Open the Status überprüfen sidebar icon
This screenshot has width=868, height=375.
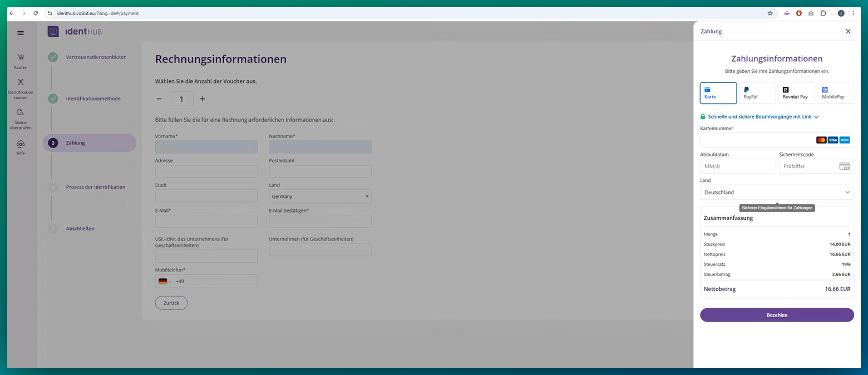coord(21,112)
